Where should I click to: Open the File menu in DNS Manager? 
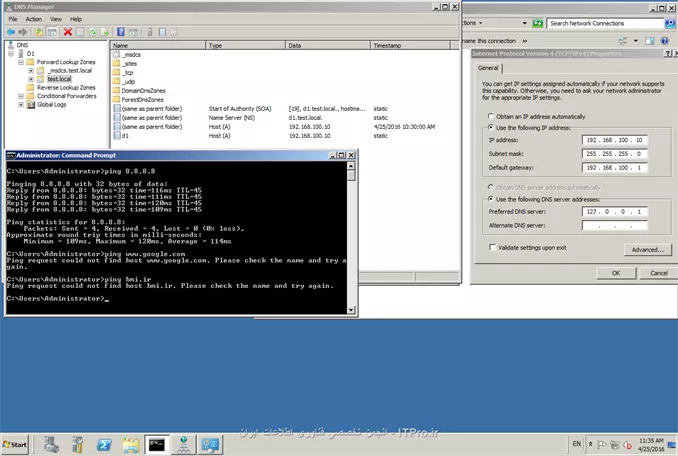coord(13,19)
